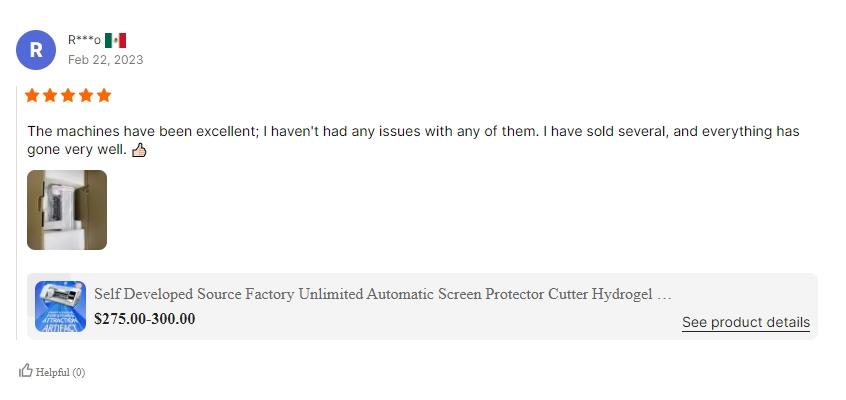Click the reviewer name R***o
Screen dimensions: 846x400
(x=84, y=40)
